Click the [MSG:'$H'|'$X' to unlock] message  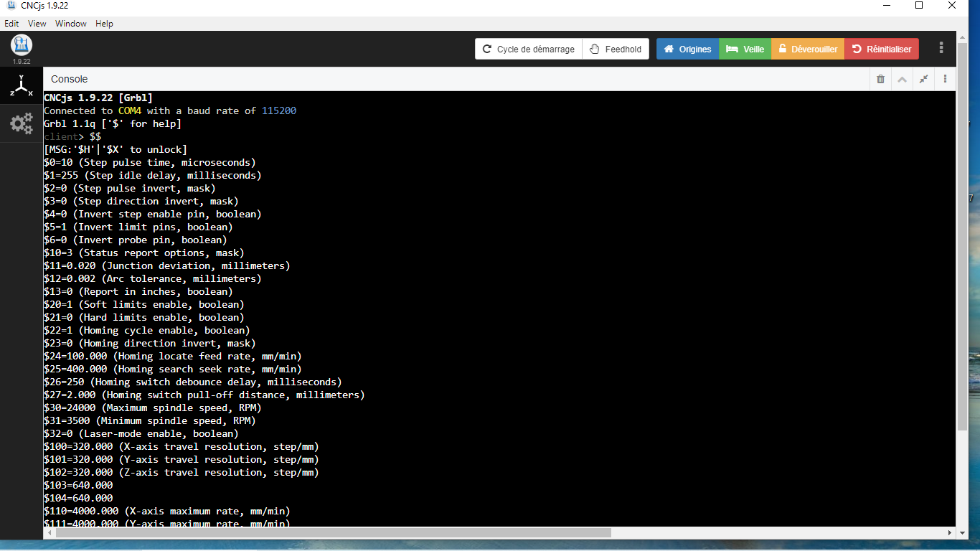click(x=116, y=149)
